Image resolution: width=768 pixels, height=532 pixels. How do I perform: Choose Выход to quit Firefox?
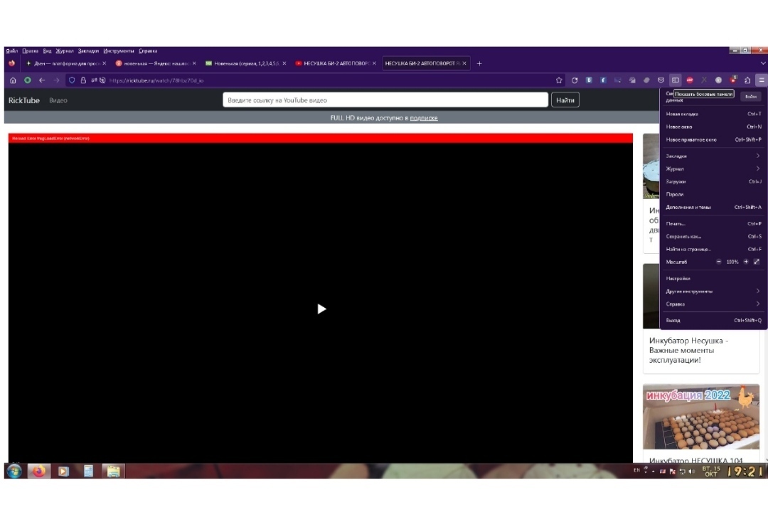tap(713, 320)
